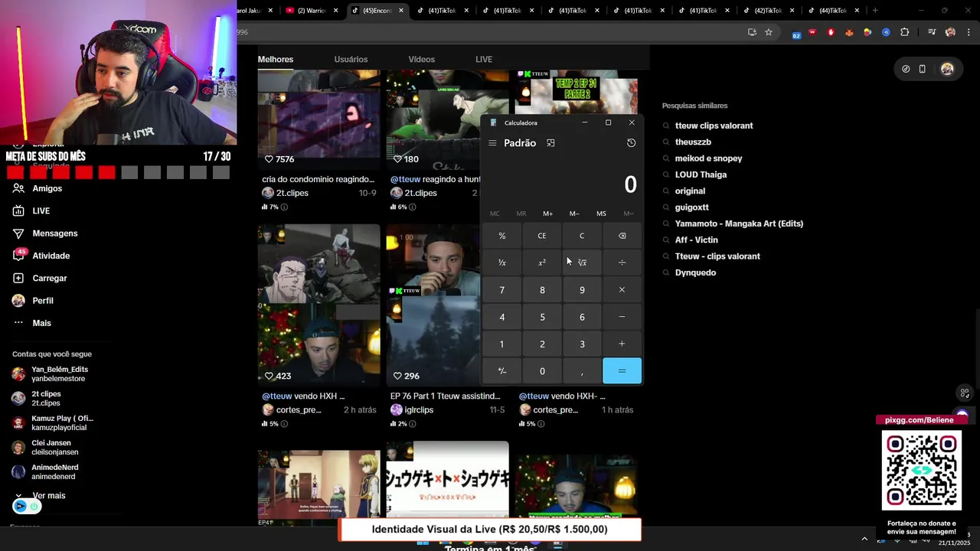The image size is (980, 551).
Task: Click the square root key
Action: click(x=582, y=262)
